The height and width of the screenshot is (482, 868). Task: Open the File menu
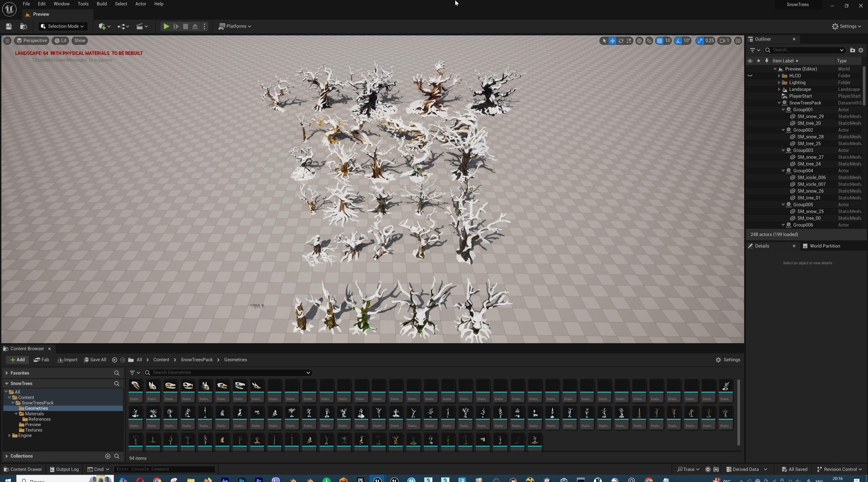pos(26,4)
